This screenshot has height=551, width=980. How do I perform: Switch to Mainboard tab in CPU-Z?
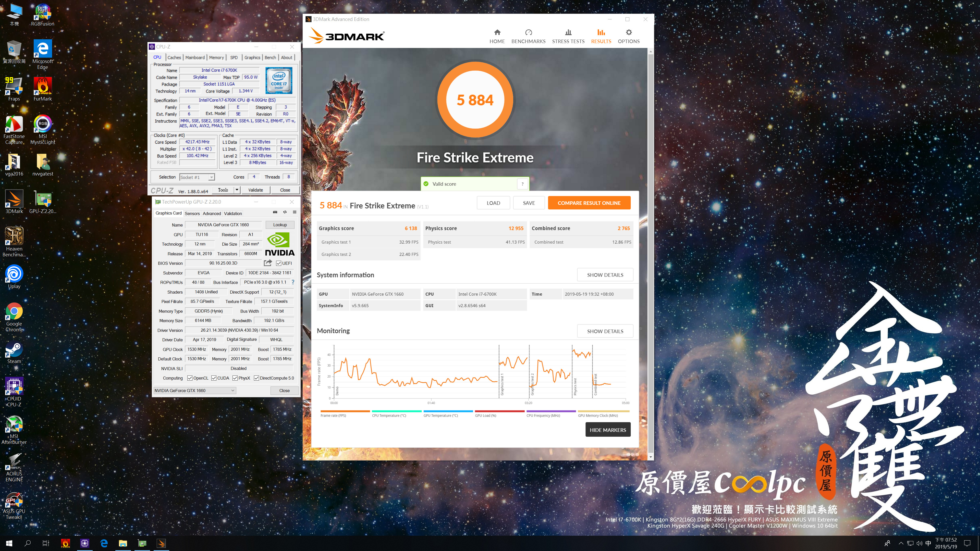coord(195,57)
